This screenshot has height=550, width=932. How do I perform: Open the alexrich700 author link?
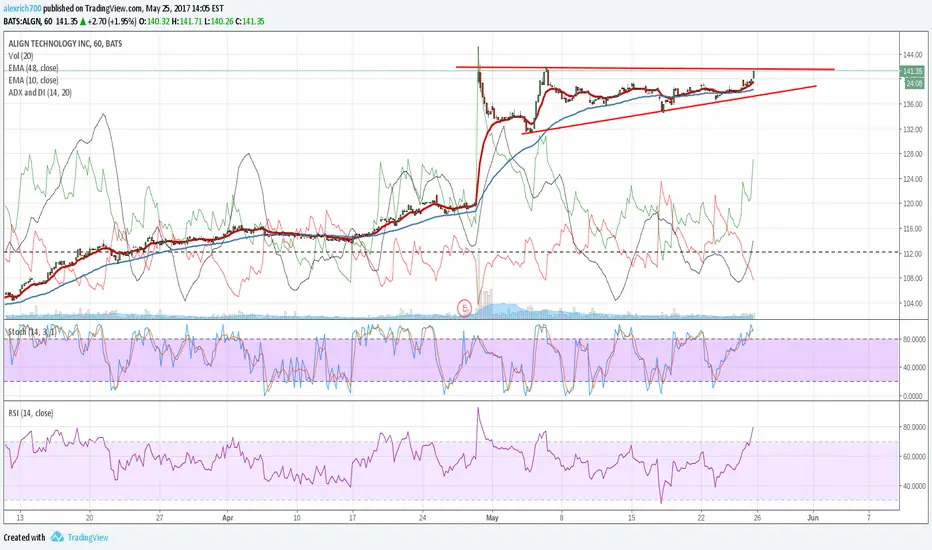[x=23, y=9]
